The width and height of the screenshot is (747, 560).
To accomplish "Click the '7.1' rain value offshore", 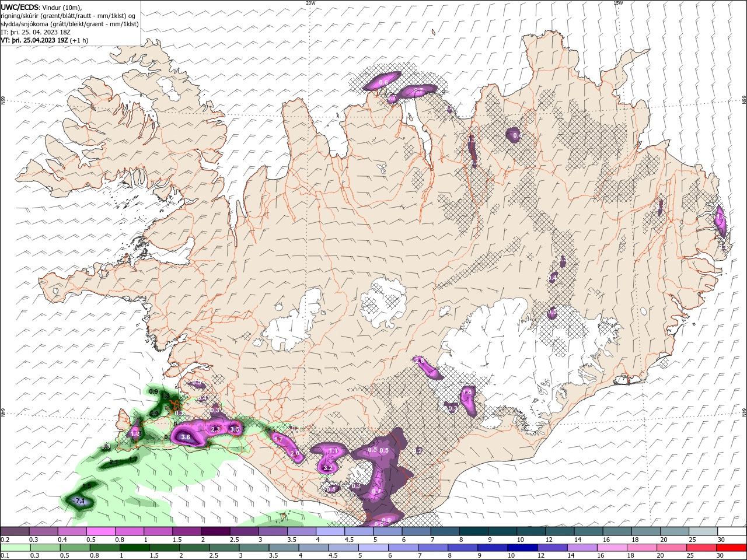I will pyautogui.click(x=81, y=501).
